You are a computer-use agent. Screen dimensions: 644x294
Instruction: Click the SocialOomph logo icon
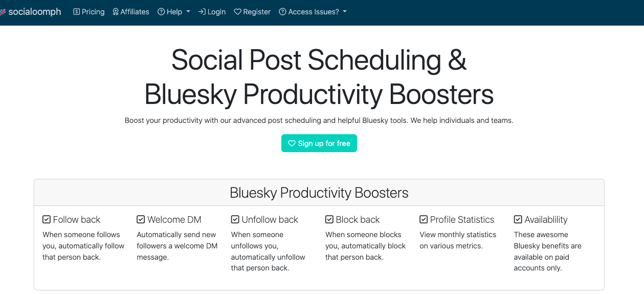[x=3, y=12]
